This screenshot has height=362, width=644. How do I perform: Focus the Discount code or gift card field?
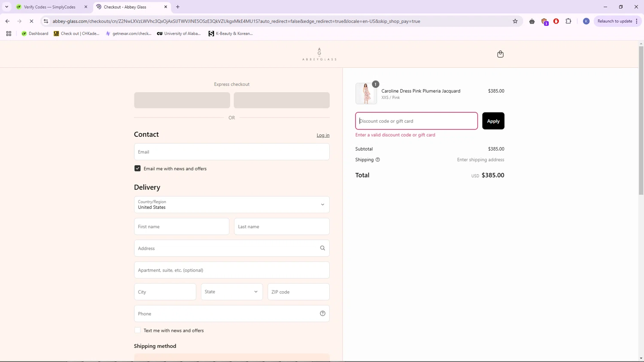coord(416,121)
